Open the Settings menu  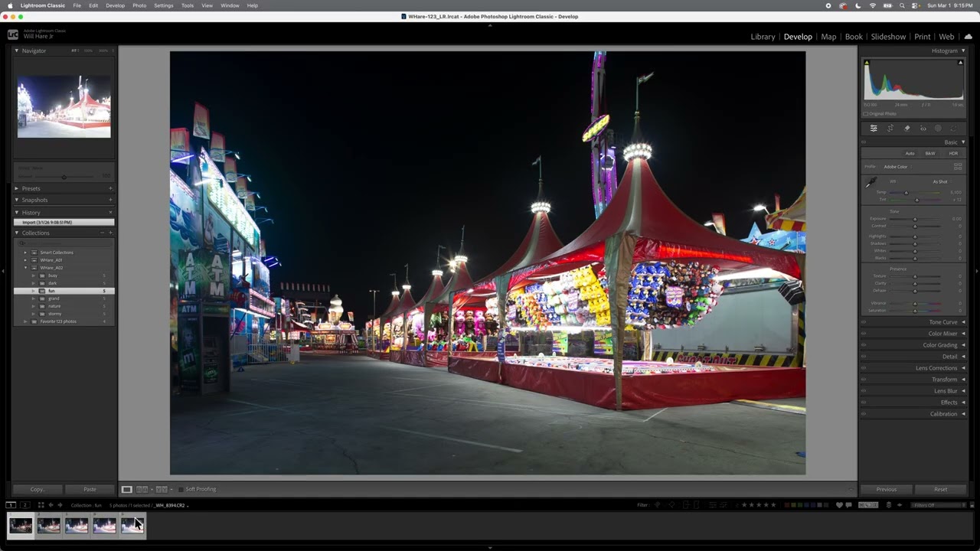[163, 5]
